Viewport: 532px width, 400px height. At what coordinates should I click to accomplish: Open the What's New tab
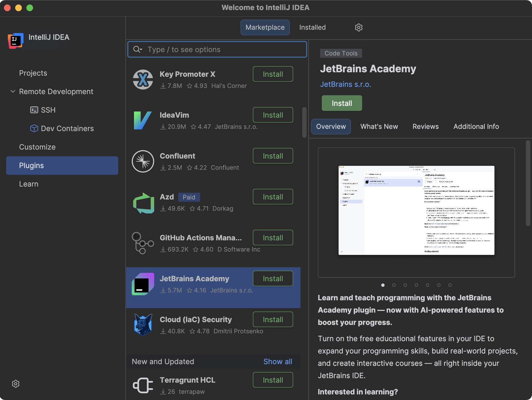tap(379, 127)
